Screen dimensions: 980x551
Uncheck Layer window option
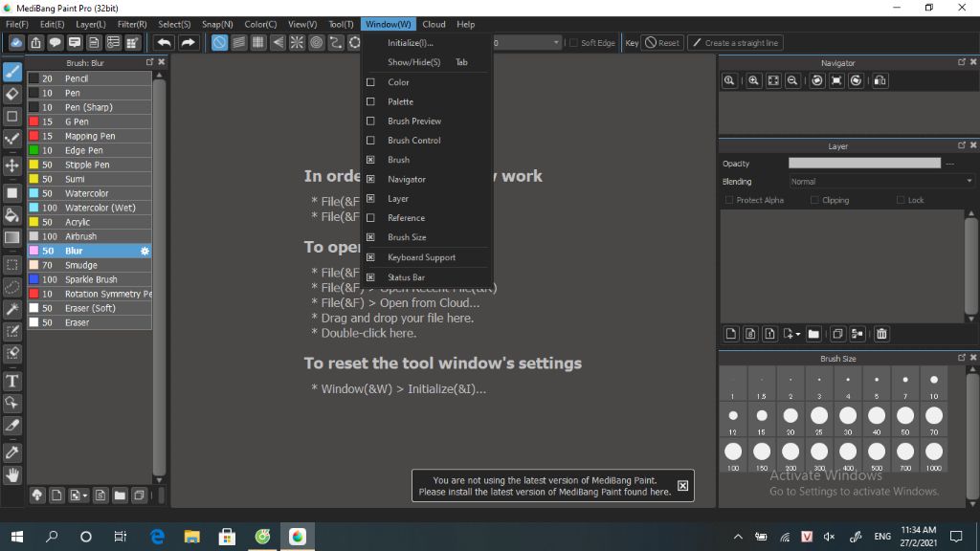point(370,198)
